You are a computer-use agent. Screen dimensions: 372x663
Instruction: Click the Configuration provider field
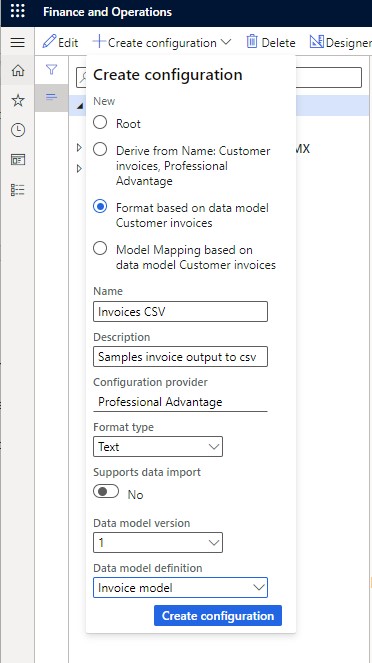tap(180, 401)
